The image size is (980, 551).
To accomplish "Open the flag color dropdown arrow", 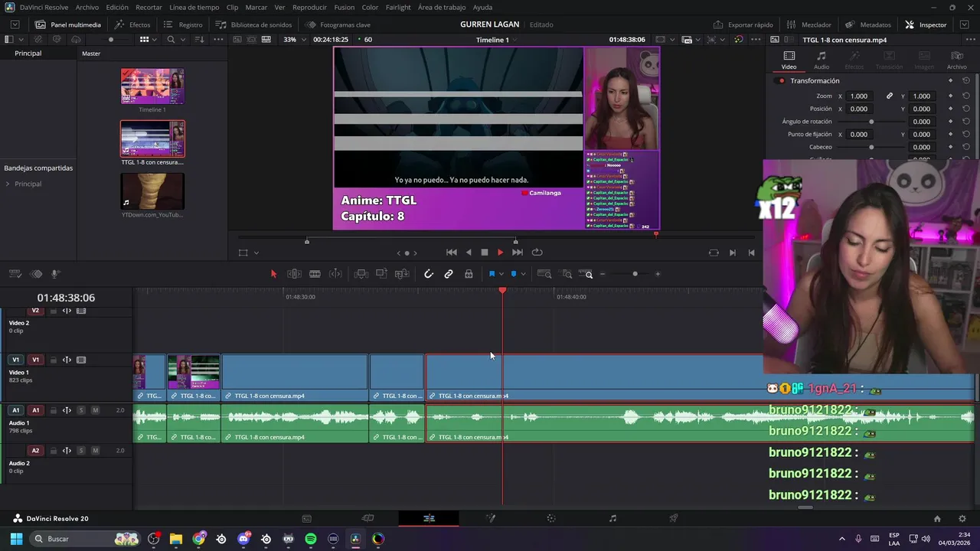I will [x=501, y=274].
